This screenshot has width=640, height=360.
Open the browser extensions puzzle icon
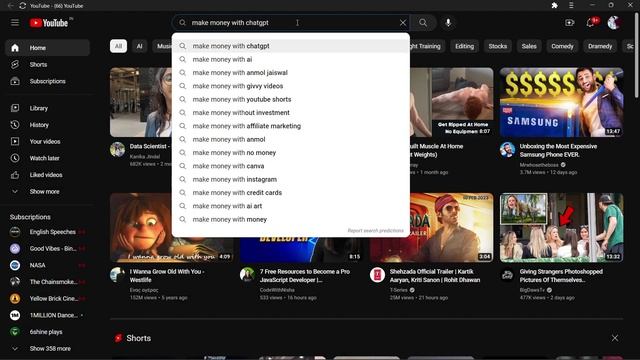click(554, 5)
